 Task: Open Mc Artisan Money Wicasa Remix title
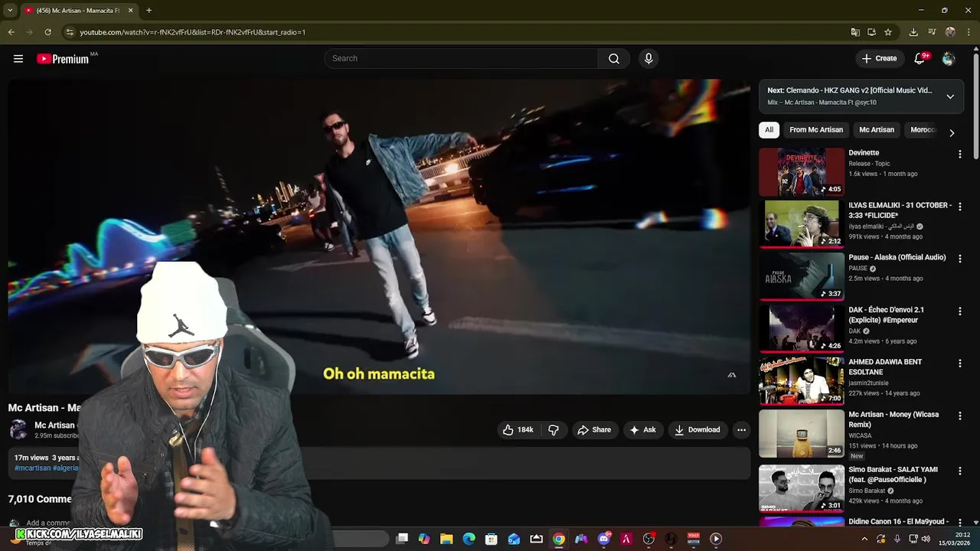click(x=893, y=419)
